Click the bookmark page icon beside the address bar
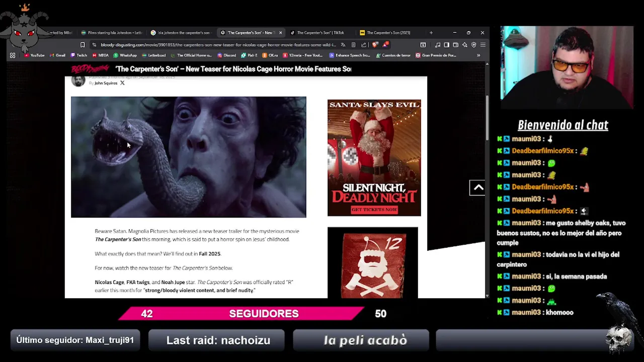This screenshot has height=362, width=644. pos(83,45)
